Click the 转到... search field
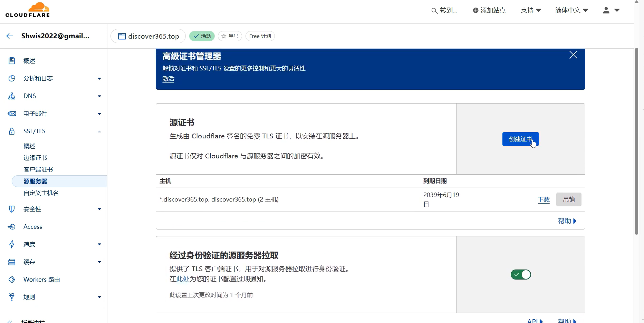Viewport: 644px width, 323px height. point(444,10)
